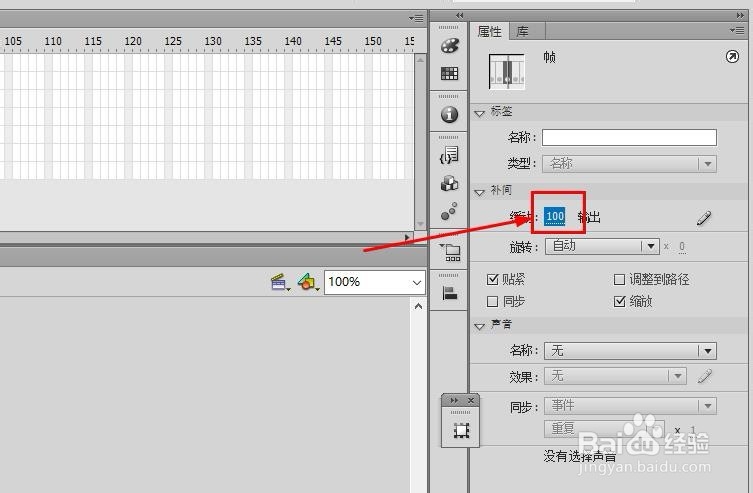Toggle the 同步 checkbox under tween options
Screen dimensions: 753x493
492,301
